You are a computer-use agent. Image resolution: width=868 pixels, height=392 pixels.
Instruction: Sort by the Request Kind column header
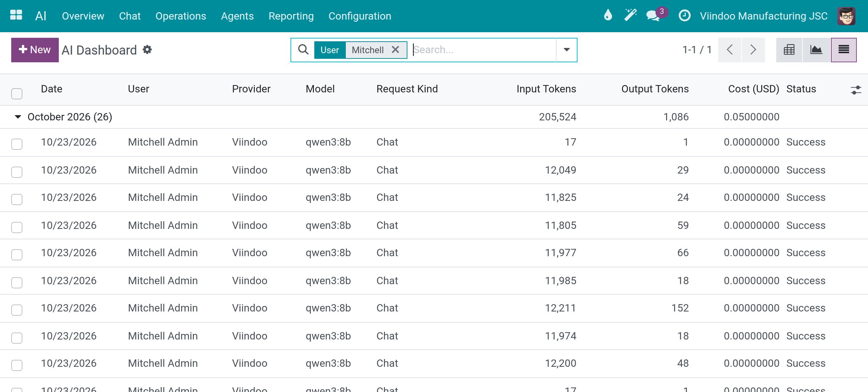pos(407,89)
